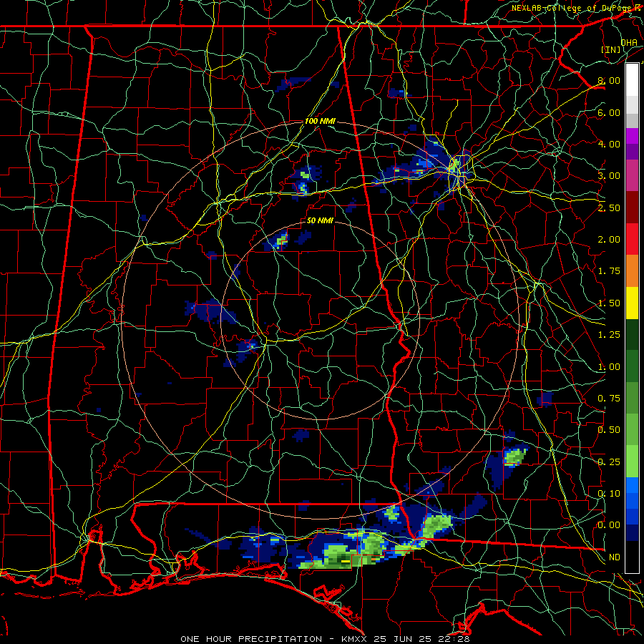Image resolution: width=644 pixels, height=644 pixels.
Task: Click the 0.75 legend value
Action: (x=609, y=399)
